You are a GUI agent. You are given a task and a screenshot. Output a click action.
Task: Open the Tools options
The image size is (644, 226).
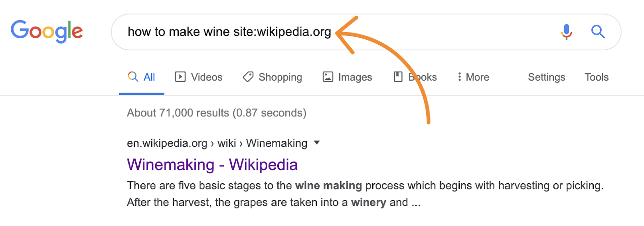597,77
